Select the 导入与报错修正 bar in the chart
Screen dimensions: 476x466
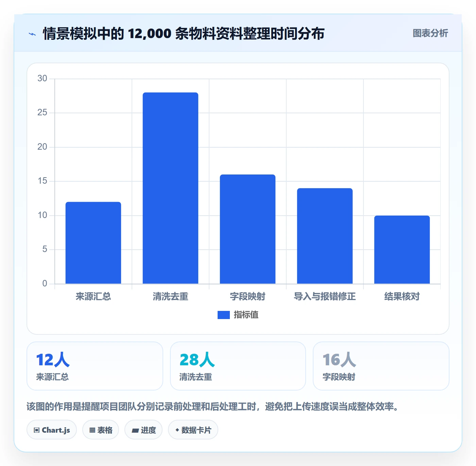point(325,236)
